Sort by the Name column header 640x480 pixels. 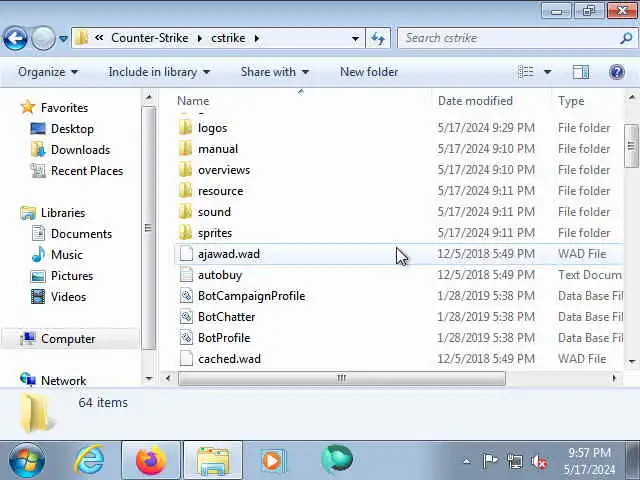pyautogui.click(x=193, y=101)
